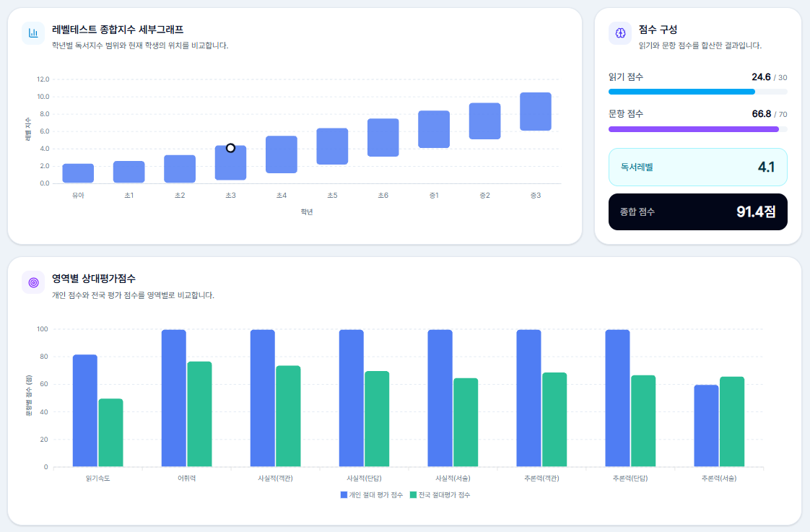
Task: Toggle 개인 절대 평가 점수 legend label
Action: (375, 494)
